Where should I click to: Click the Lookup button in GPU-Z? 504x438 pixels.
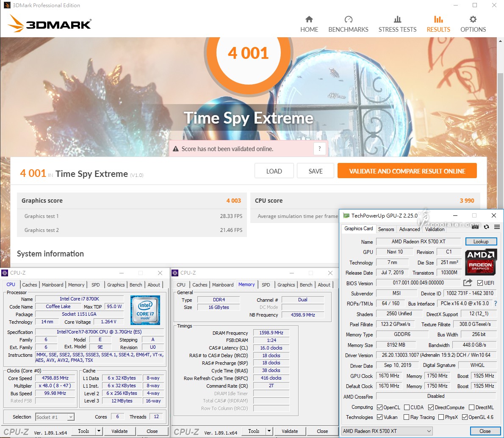(x=481, y=242)
